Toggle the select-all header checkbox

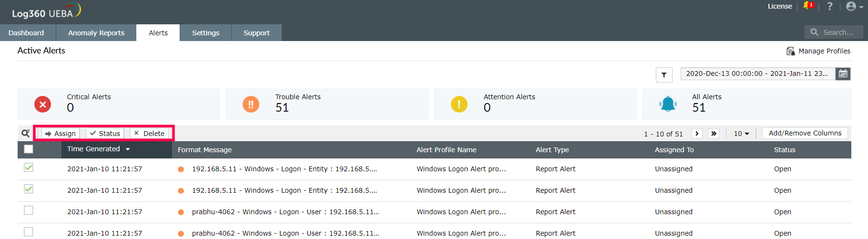pyautogui.click(x=29, y=149)
